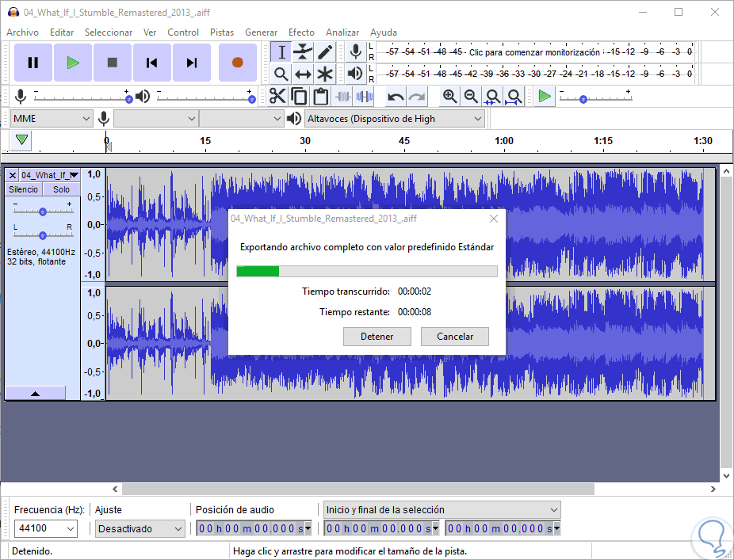Click the track gain slider
The image size is (734, 560).
click(x=43, y=211)
